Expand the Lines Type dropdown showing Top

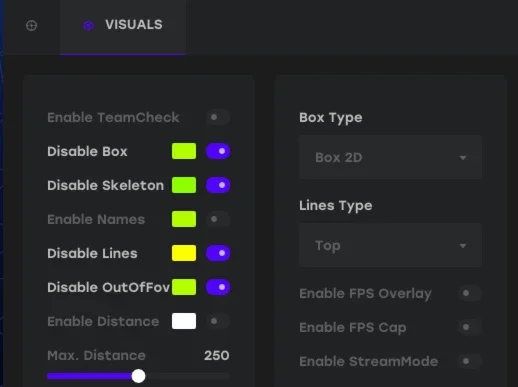point(390,245)
